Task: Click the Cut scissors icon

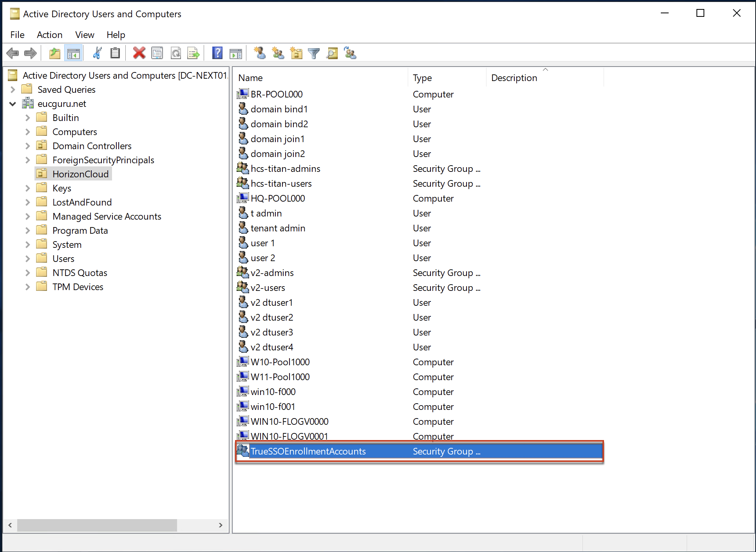Action: point(97,53)
